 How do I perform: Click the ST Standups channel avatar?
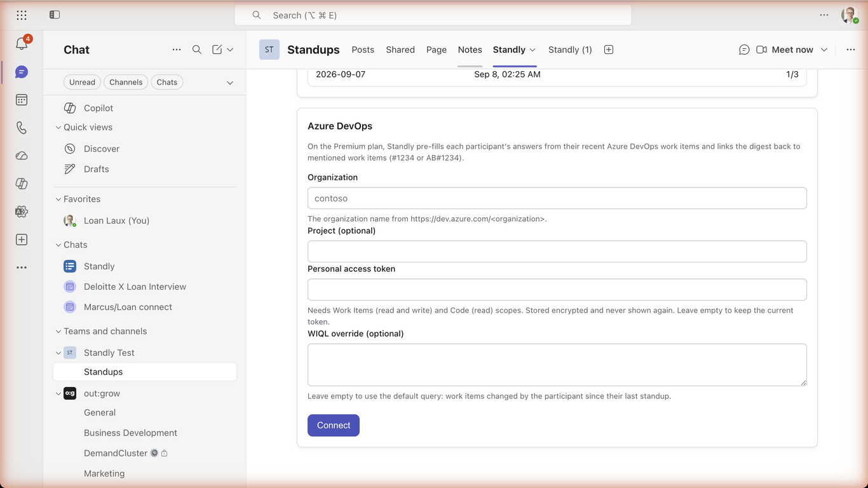click(x=269, y=50)
